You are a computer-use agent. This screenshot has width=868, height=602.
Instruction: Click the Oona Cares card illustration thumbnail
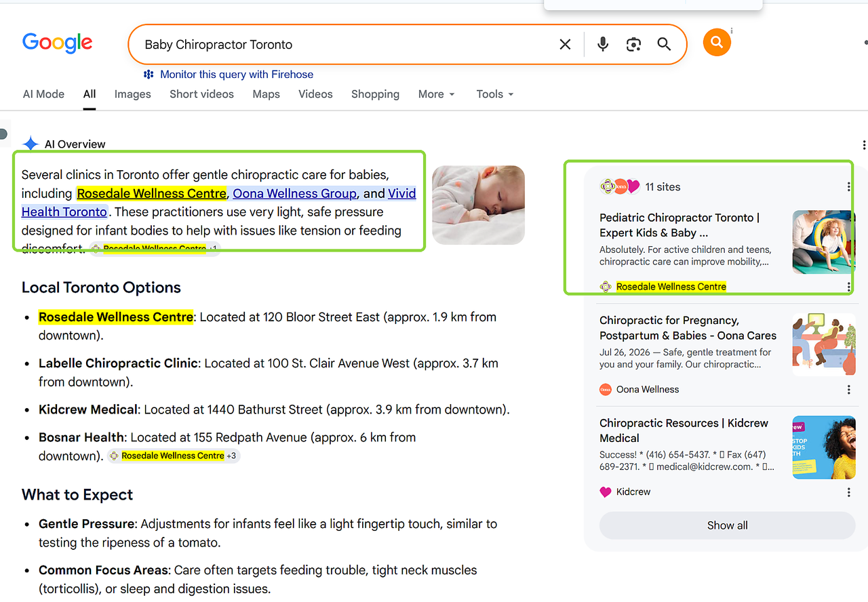coord(824,345)
